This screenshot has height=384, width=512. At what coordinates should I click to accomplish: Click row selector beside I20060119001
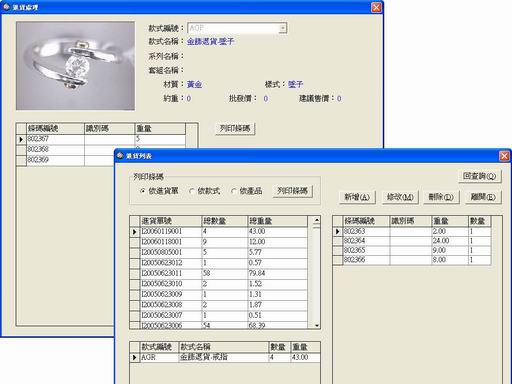click(135, 232)
